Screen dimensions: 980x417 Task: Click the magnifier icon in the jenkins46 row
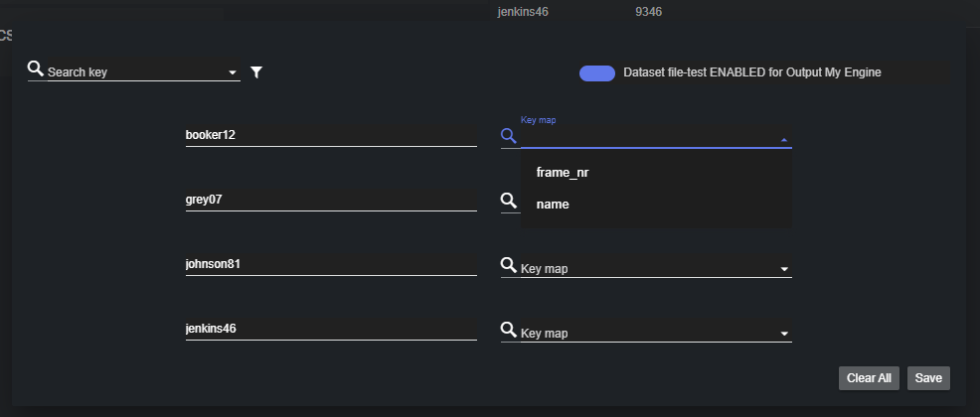pyautogui.click(x=509, y=330)
